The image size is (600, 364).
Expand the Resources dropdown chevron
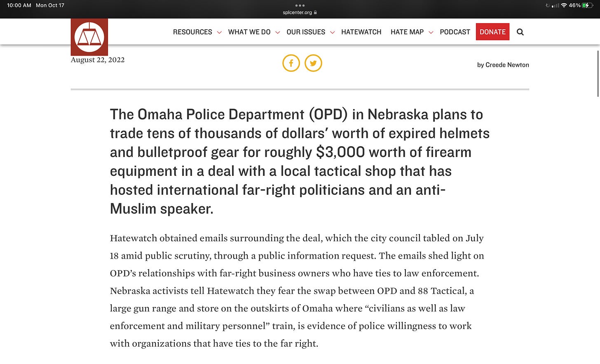(219, 32)
